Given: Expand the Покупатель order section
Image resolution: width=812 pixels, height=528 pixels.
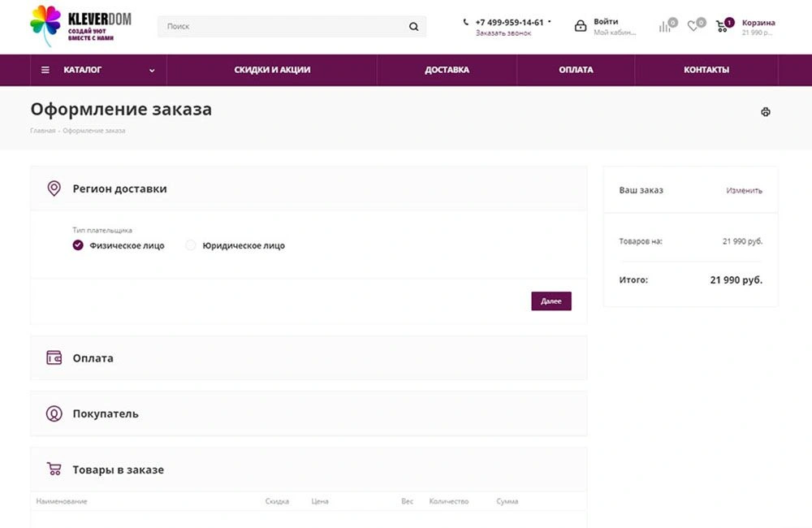Looking at the screenshot, I should pyautogui.click(x=105, y=414).
